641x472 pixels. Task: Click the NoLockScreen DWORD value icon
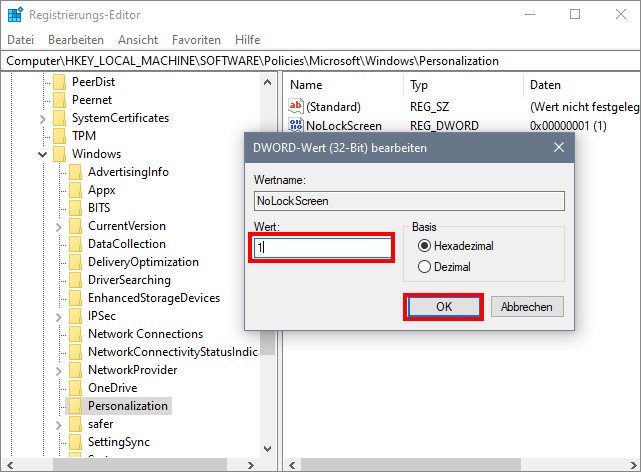click(x=296, y=125)
